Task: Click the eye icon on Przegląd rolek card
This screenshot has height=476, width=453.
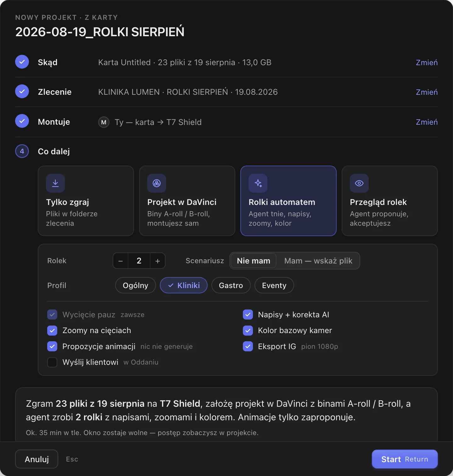Action: point(359,183)
